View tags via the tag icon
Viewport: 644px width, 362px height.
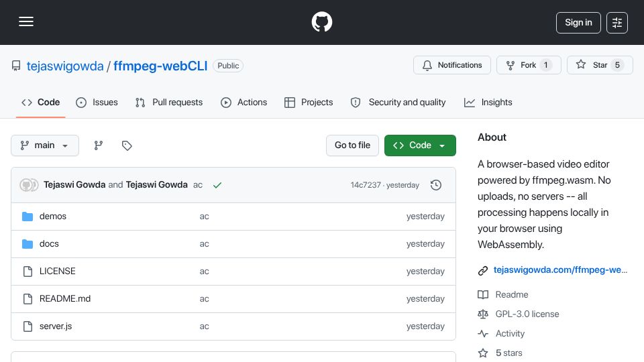coord(127,145)
